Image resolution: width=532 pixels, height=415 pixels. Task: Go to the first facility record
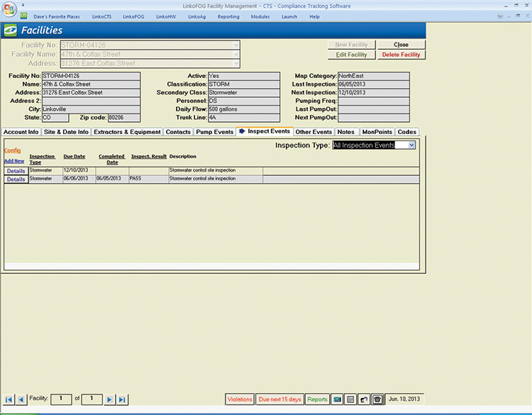(9, 399)
